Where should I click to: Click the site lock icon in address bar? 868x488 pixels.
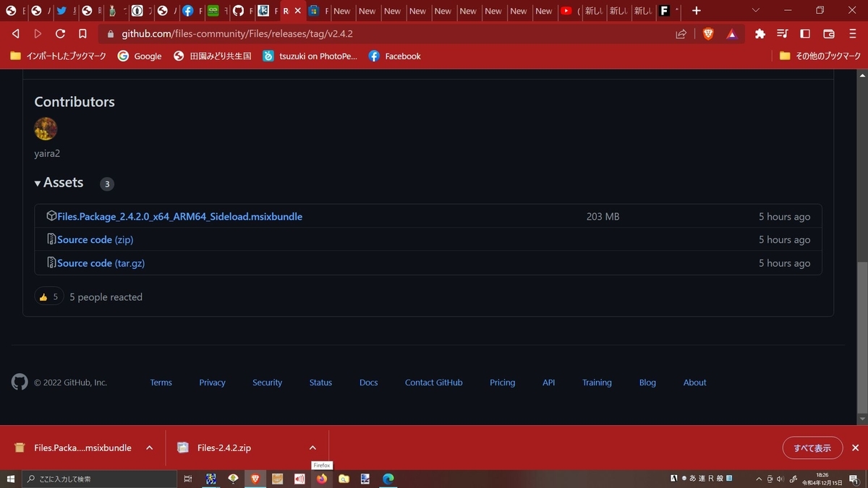[x=111, y=34]
